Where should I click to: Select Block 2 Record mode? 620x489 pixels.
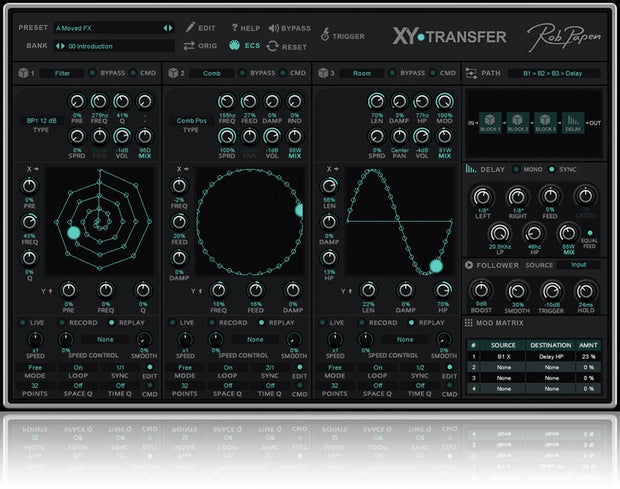212,323
